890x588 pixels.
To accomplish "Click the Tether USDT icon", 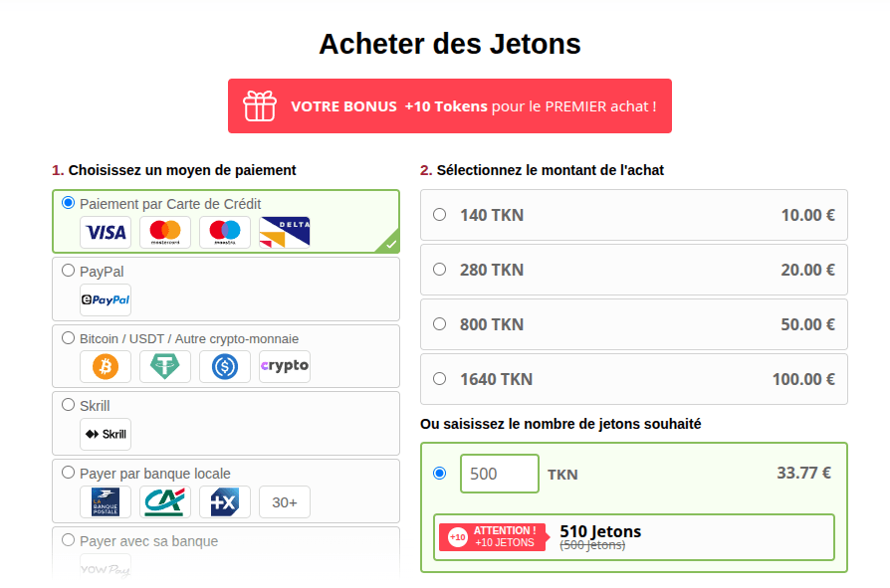I will pos(164,366).
